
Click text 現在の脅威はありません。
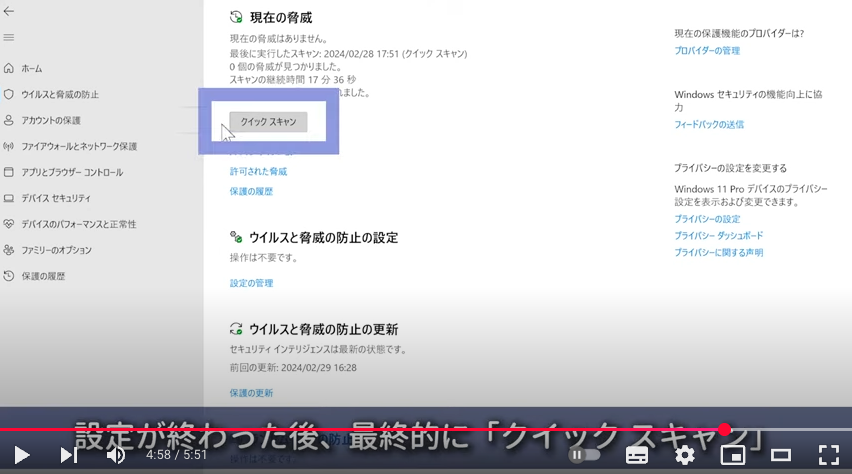[279, 39]
